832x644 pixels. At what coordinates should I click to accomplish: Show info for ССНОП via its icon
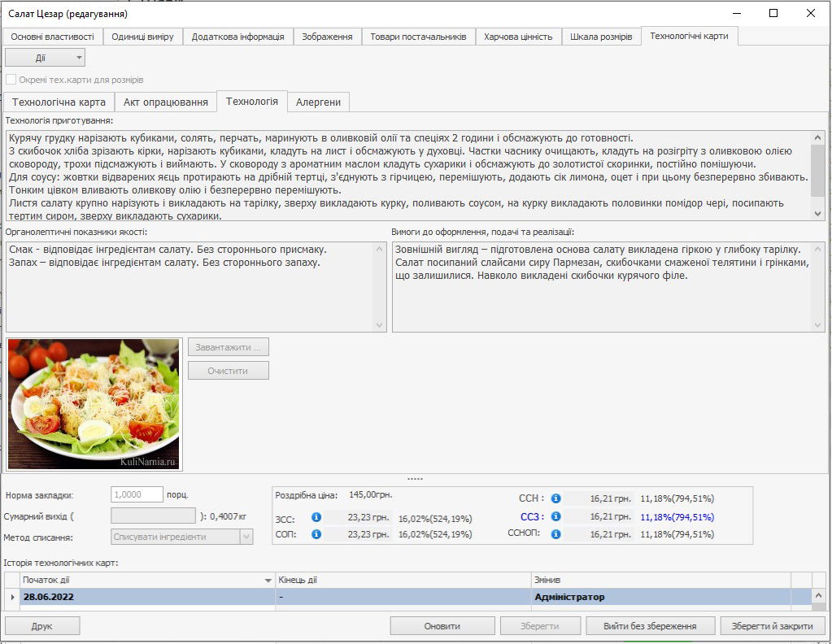[556, 534]
